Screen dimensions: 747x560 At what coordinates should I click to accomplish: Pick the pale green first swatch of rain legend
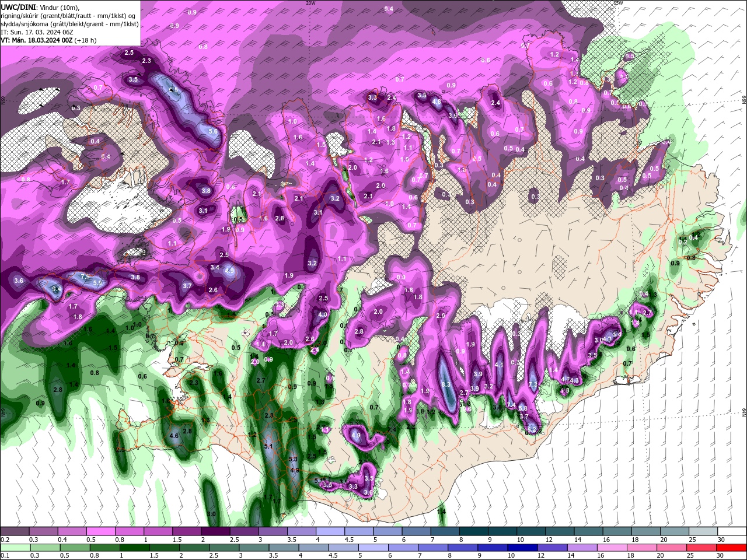pyautogui.click(x=15, y=548)
